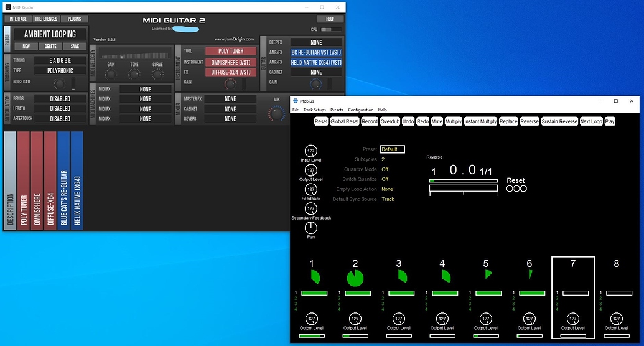
Task: Open the HELIX NATIVE (X64) VST slot
Action: 316,62
